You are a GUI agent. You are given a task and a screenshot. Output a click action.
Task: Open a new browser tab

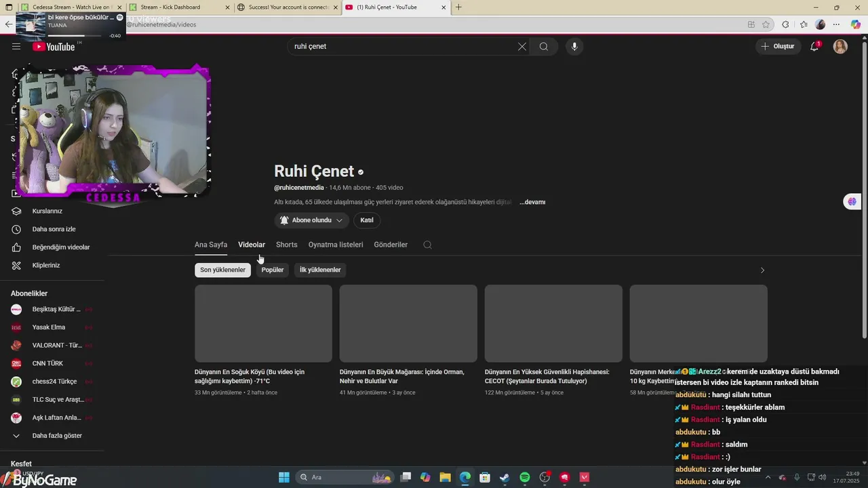pyautogui.click(x=459, y=7)
